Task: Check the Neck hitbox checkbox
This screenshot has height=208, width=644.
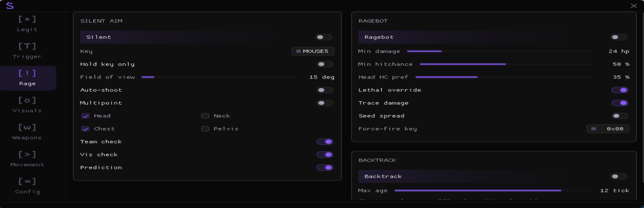Action: point(205,116)
